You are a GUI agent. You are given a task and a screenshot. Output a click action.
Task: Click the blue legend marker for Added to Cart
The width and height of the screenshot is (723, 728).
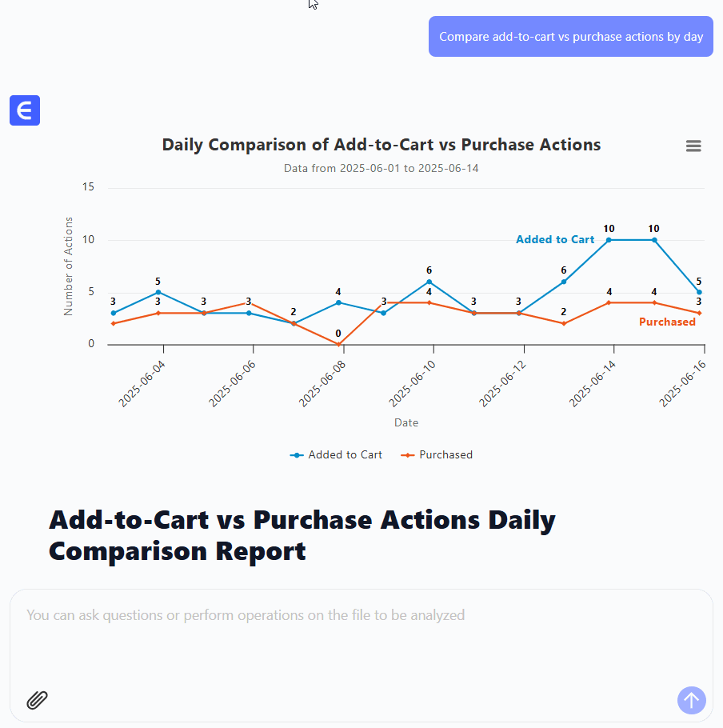click(x=298, y=455)
